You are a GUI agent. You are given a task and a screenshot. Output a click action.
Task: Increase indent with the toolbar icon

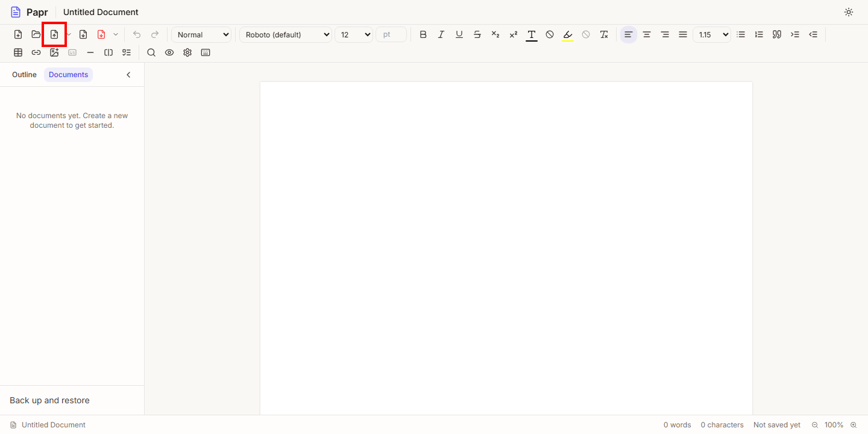796,34
